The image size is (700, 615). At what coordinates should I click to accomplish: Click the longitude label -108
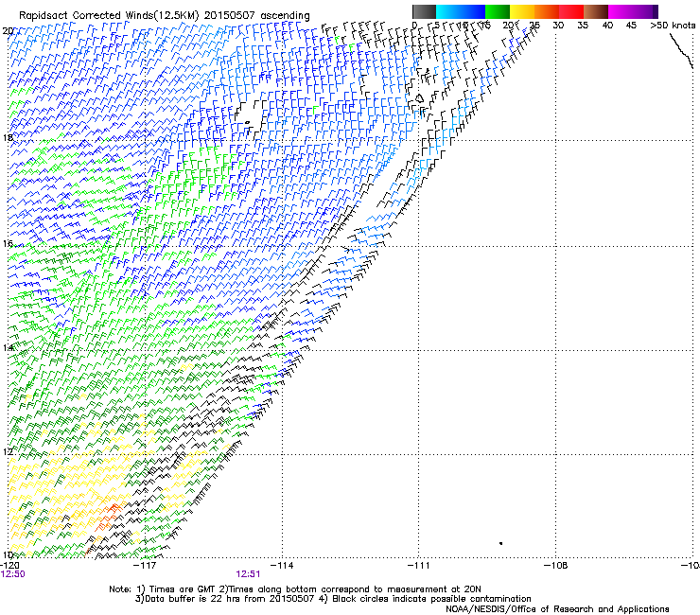pyautogui.click(x=555, y=566)
